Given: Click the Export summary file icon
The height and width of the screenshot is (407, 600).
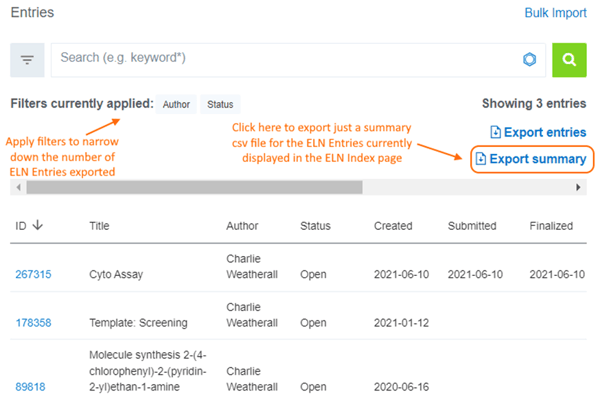Looking at the screenshot, I should tap(481, 159).
